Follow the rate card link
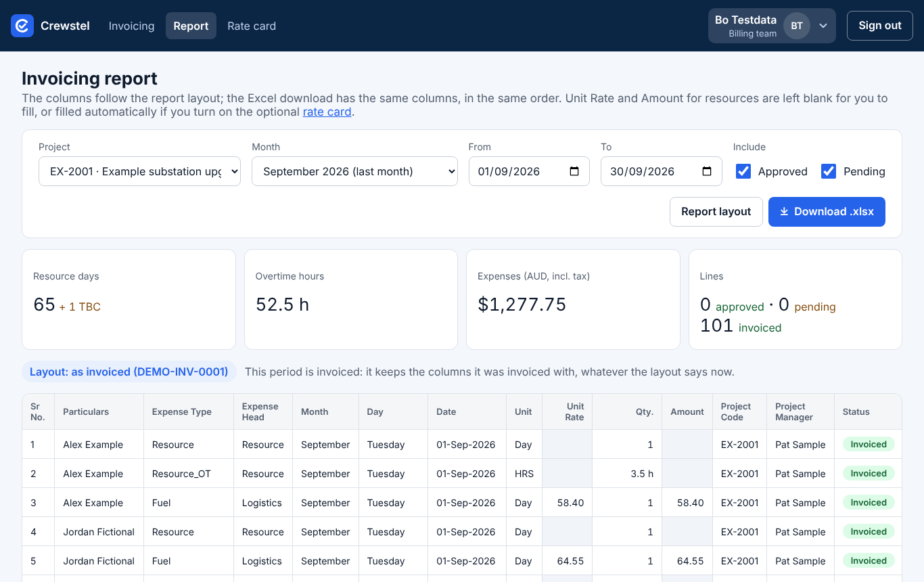The width and height of the screenshot is (924, 582). point(327,112)
